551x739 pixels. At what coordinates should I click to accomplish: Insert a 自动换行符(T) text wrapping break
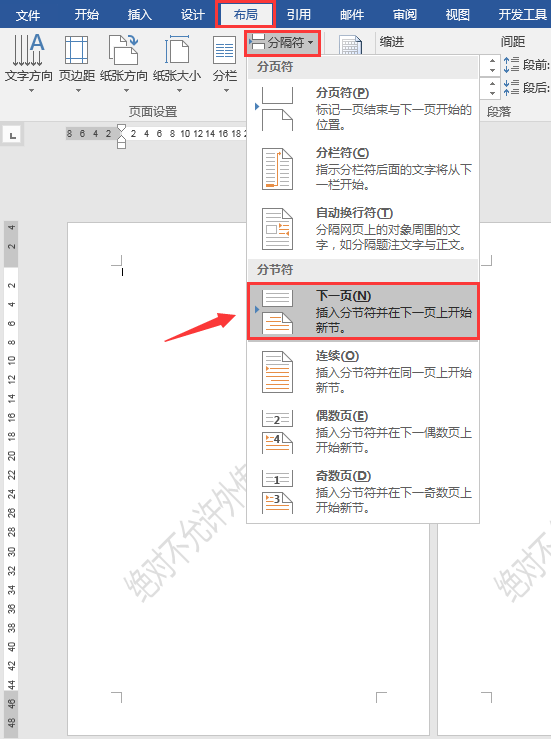pos(363,229)
